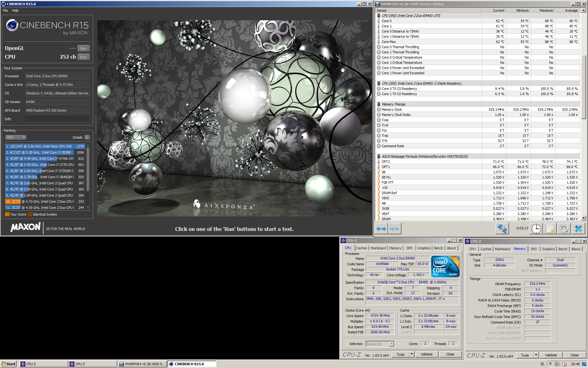Click SL language indicator in taskbar

[x=542, y=364]
